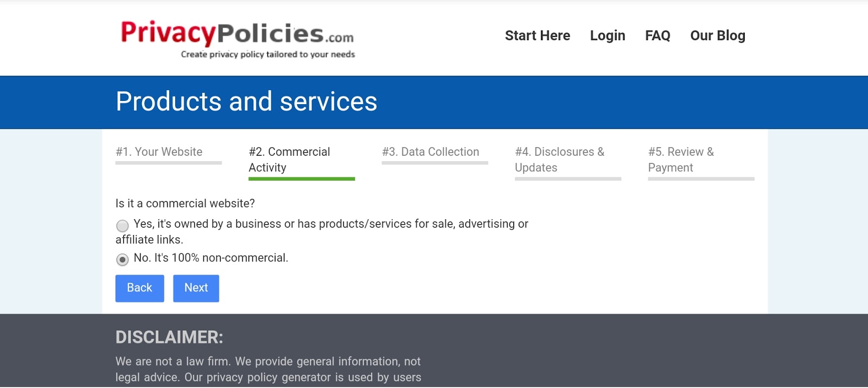This screenshot has height=388, width=868.
Task: Select the Yes commercial website radio button
Action: click(x=123, y=225)
